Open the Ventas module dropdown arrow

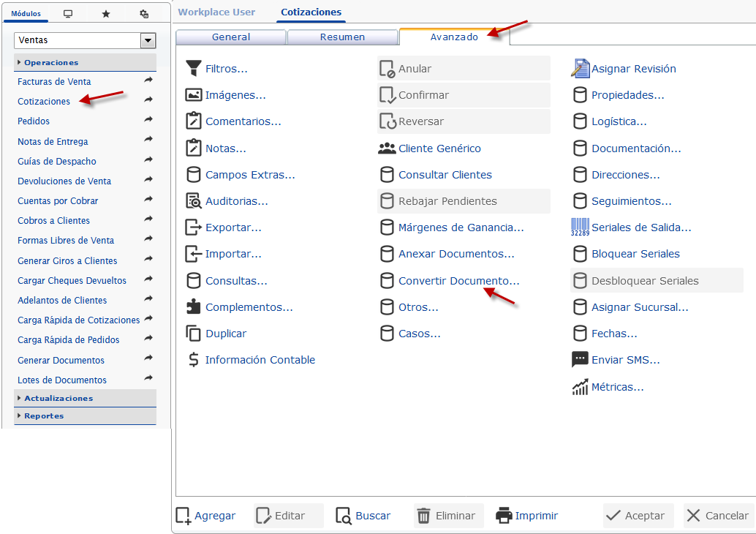pos(148,40)
